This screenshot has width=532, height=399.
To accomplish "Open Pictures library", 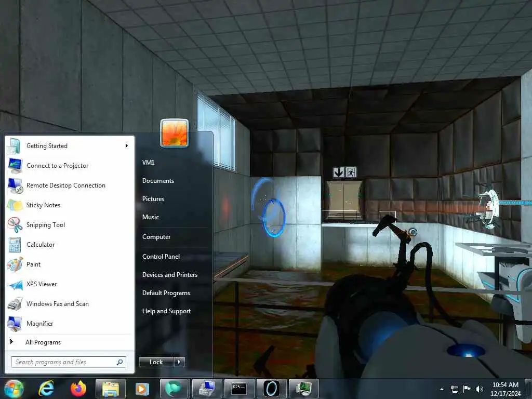I will click(x=153, y=199).
